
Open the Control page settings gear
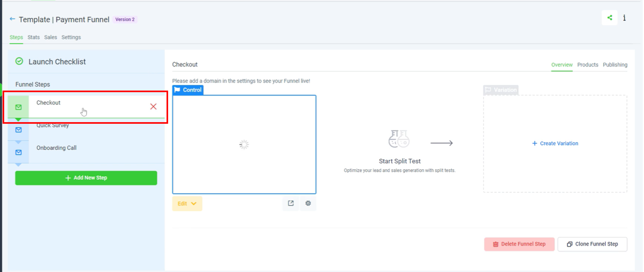click(308, 203)
